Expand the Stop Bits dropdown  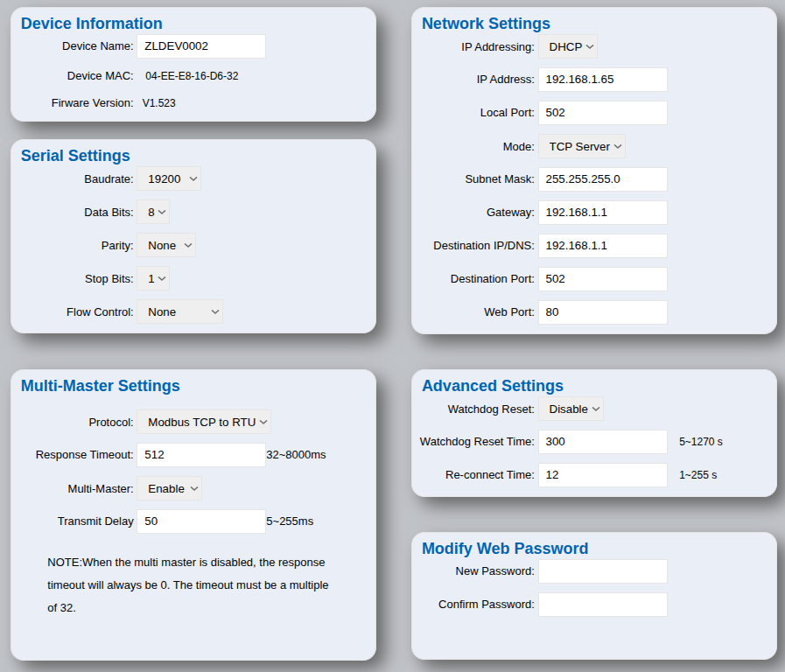tap(153, 278)
